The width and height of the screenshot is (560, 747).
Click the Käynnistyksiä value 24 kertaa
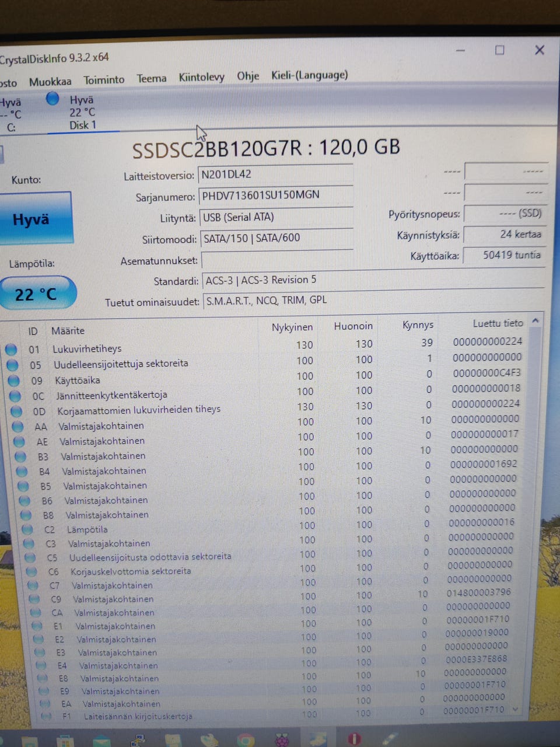505,234
